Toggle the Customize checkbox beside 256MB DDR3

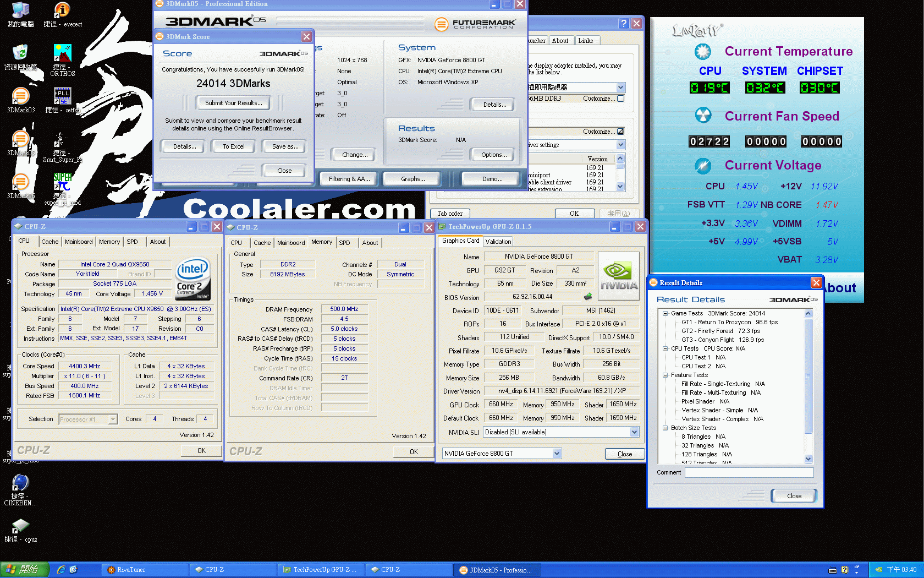pos(620,99)
